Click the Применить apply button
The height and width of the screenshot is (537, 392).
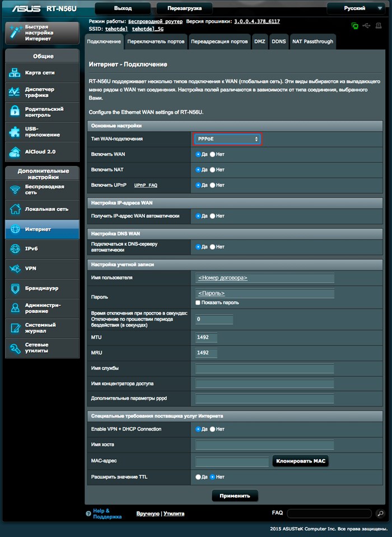point(235,496)
